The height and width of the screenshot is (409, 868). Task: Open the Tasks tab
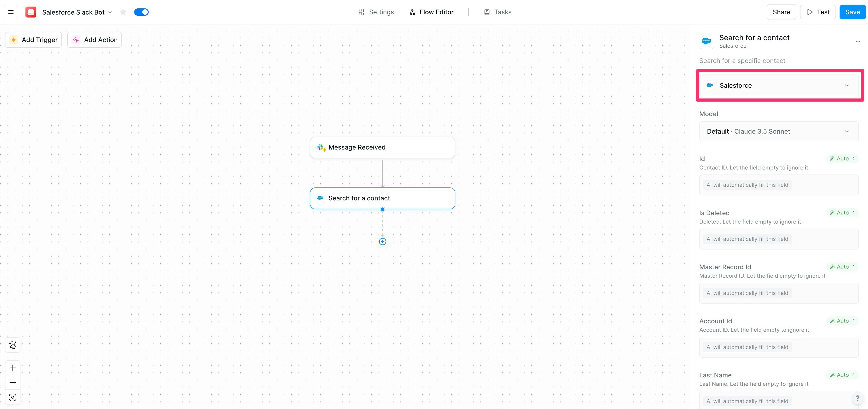coord(498,12)
